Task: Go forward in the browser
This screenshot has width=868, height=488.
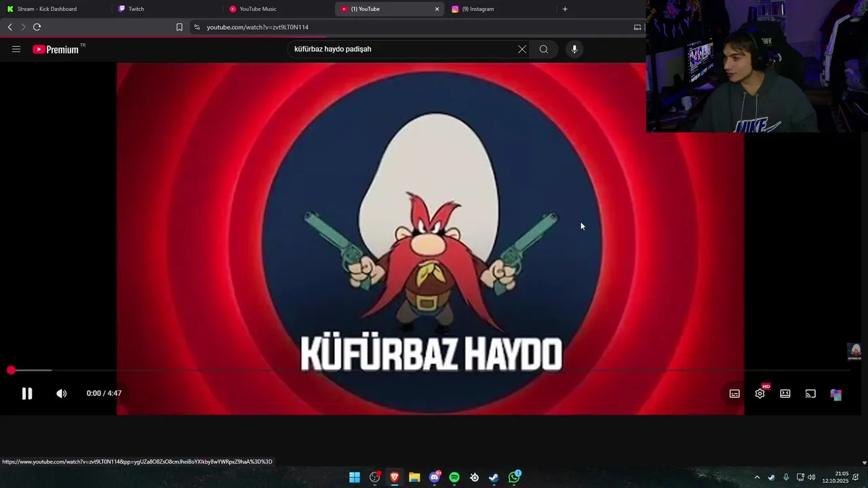Action: tap(23, 27)
